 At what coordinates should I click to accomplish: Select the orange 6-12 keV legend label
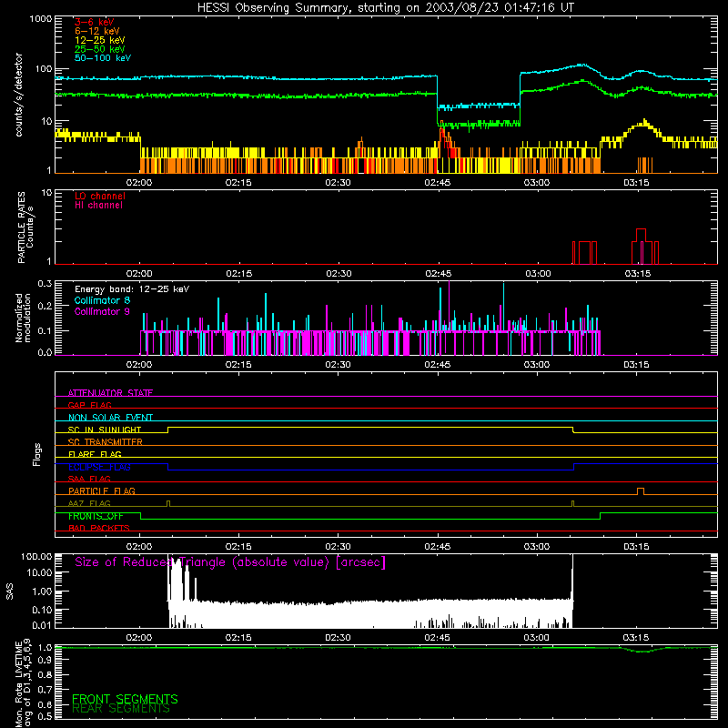pos(97,31)
